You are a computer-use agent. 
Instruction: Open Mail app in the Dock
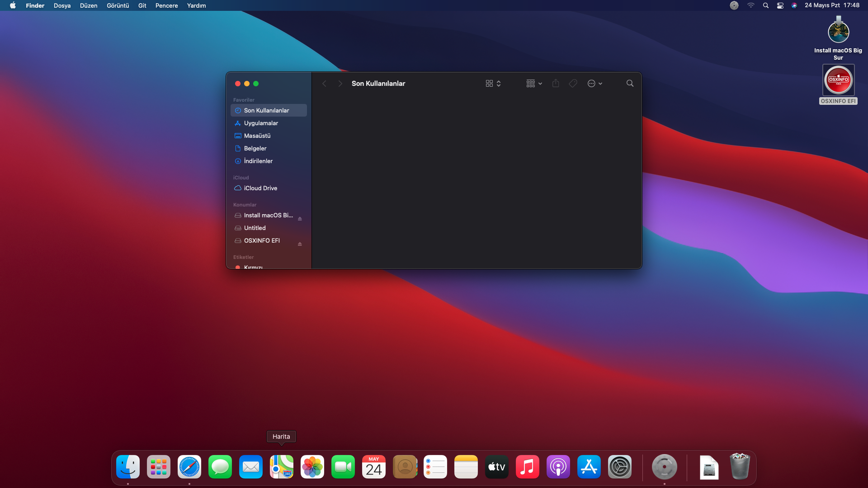pos(251,467)
